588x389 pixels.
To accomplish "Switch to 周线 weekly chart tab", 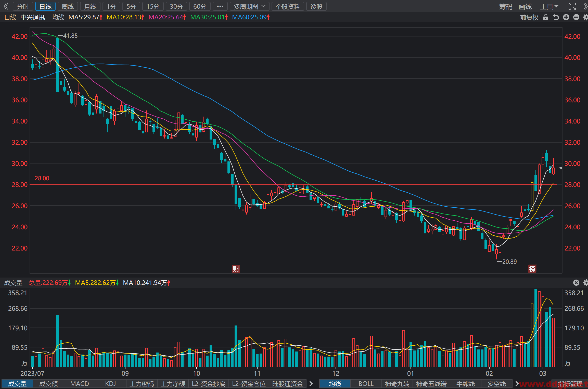I will [x=68, y=6].
